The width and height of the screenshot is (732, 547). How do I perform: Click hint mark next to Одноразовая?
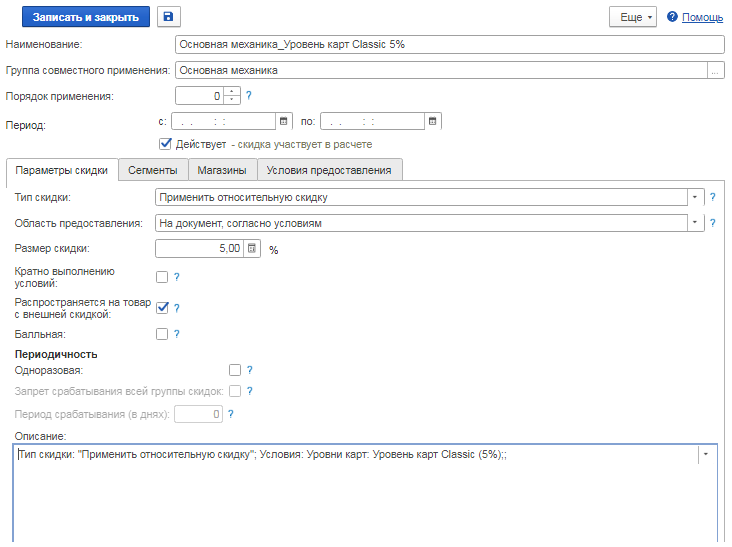tap(249, 370)
